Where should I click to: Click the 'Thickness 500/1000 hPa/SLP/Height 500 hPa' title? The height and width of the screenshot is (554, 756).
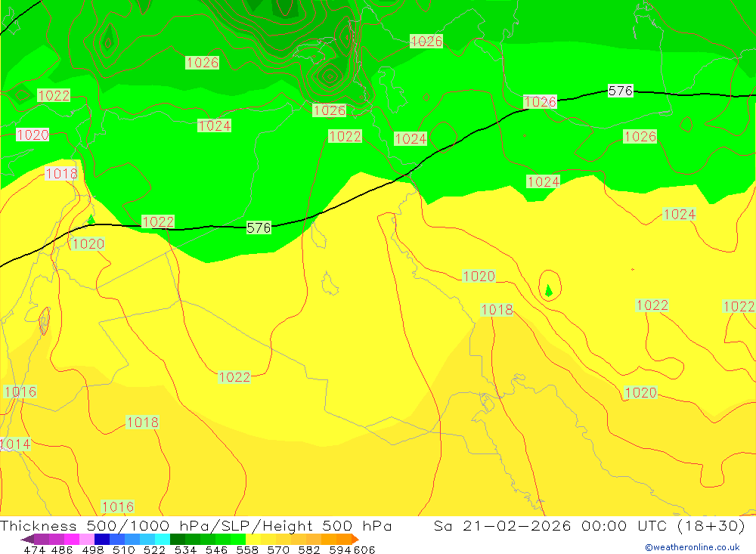pos(196,526)
